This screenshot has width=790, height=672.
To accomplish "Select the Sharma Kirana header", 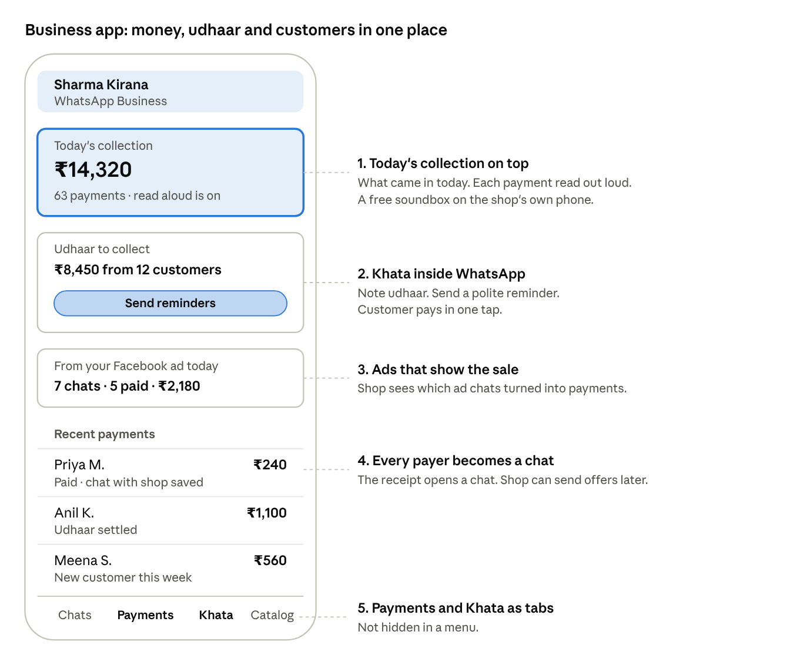I will pyautogui.click(x=170, y=92).
